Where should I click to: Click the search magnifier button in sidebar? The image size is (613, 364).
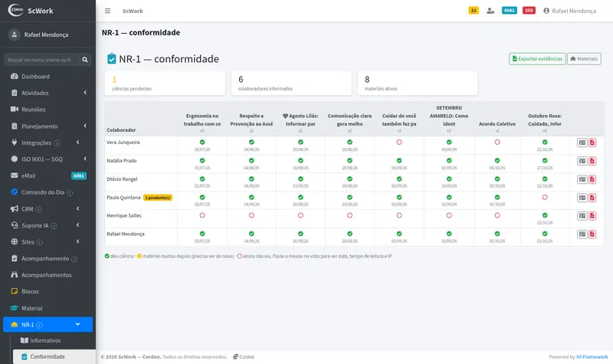coord(85,60)
